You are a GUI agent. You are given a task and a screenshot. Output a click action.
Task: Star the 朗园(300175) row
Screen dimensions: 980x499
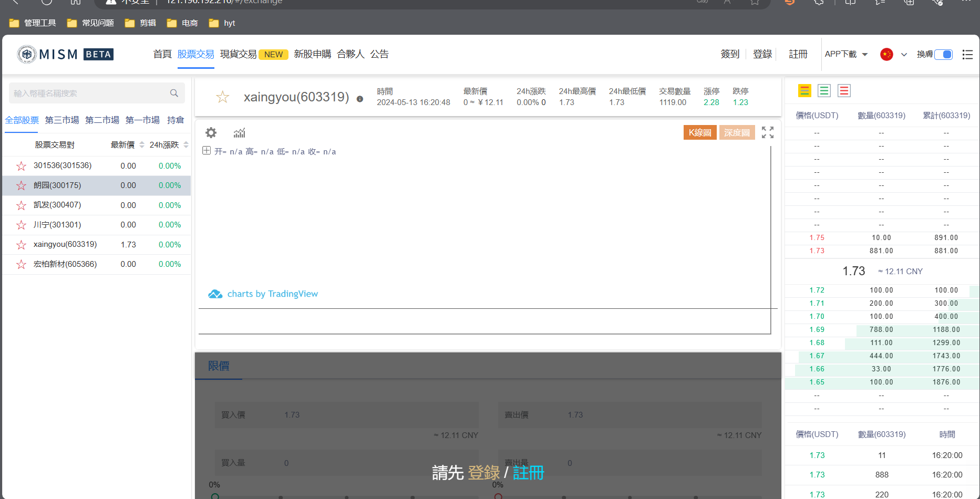[x=21, y=185]
